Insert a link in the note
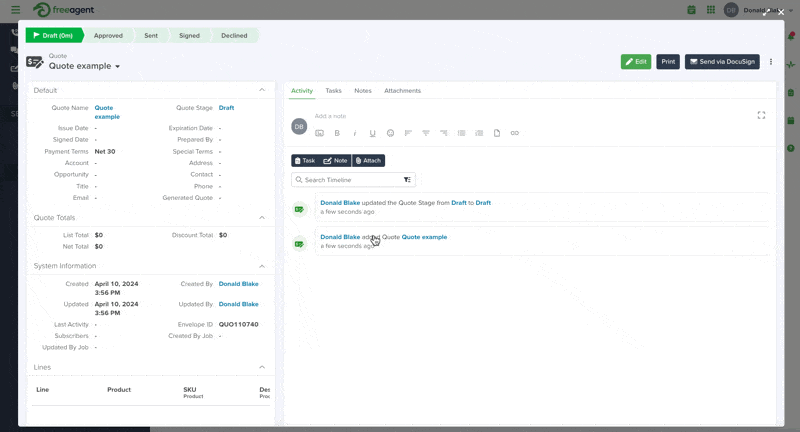The height and width of the screenshot is (432, 800). [x=515, y=133]
